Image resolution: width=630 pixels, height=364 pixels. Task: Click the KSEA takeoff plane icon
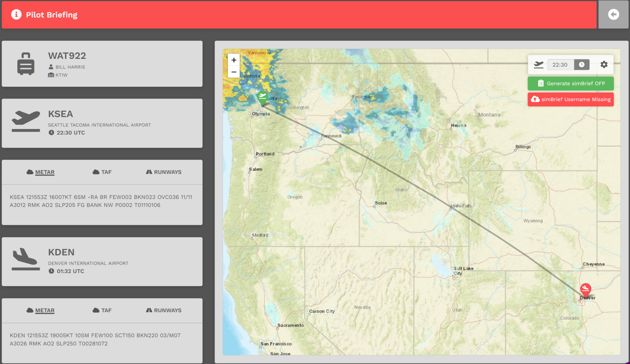pos(26,121)
